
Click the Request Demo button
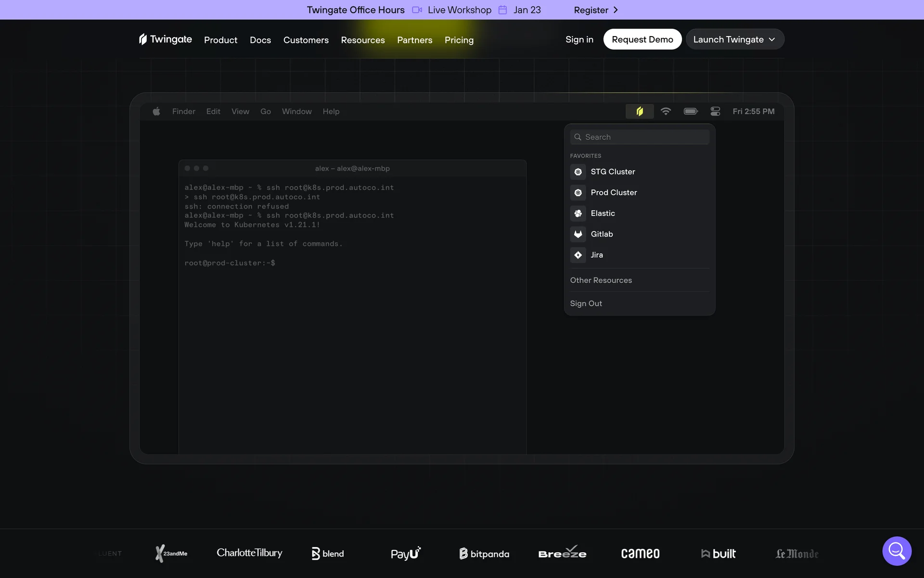(642, 39)
